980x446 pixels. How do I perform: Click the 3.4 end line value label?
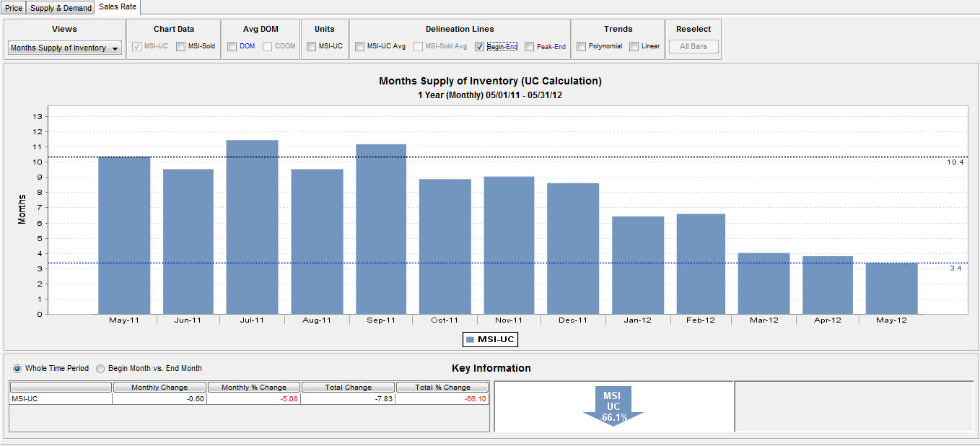(x=955, y=268)
